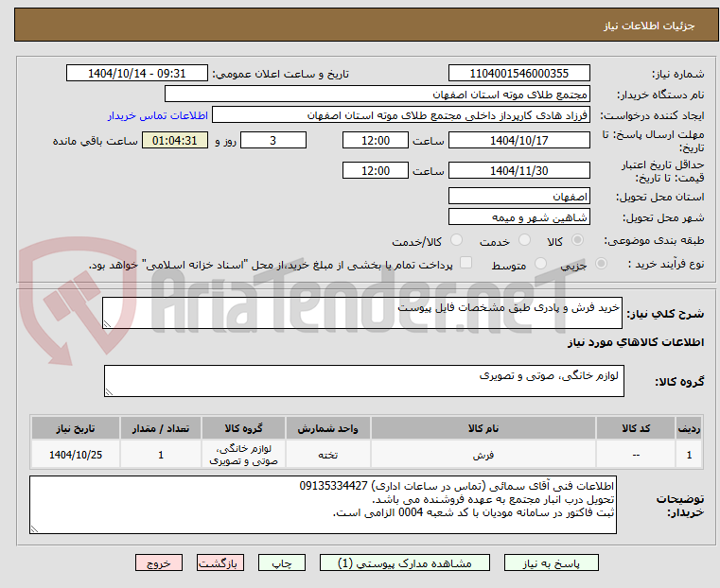Click the ایجاد کننده درخواست field

click(401, 114)
